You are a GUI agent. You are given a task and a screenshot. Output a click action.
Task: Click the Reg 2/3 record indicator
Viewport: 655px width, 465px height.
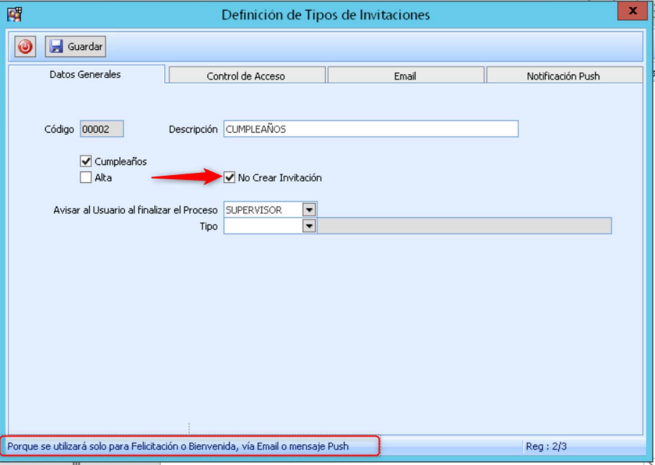548,446
